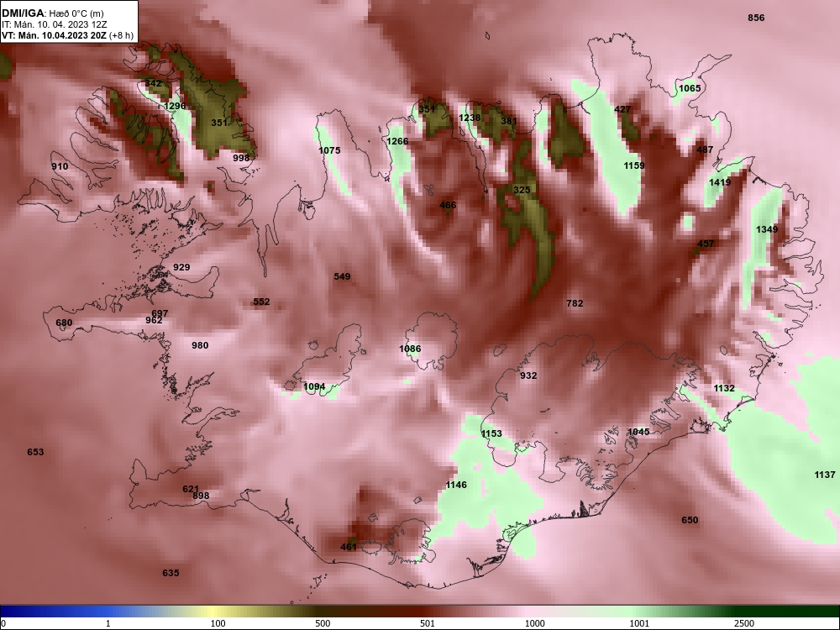Click the 680 height value

tap(64, 323)
